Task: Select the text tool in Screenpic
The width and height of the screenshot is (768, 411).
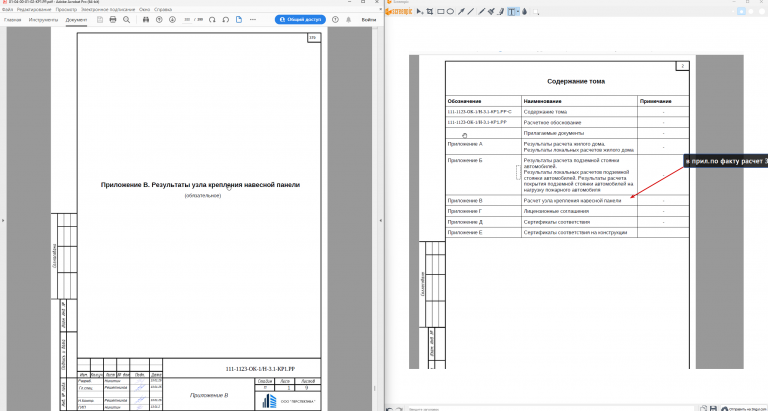Action: (511, 12)
